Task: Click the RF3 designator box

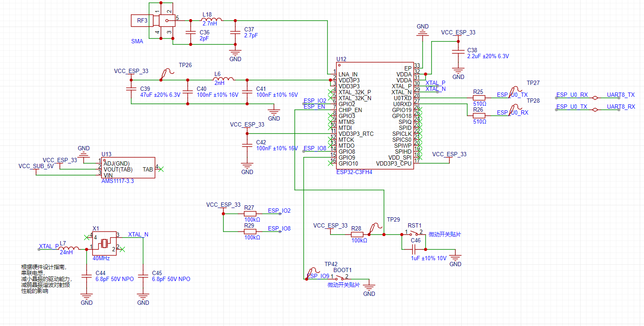Action: (142, 20)
